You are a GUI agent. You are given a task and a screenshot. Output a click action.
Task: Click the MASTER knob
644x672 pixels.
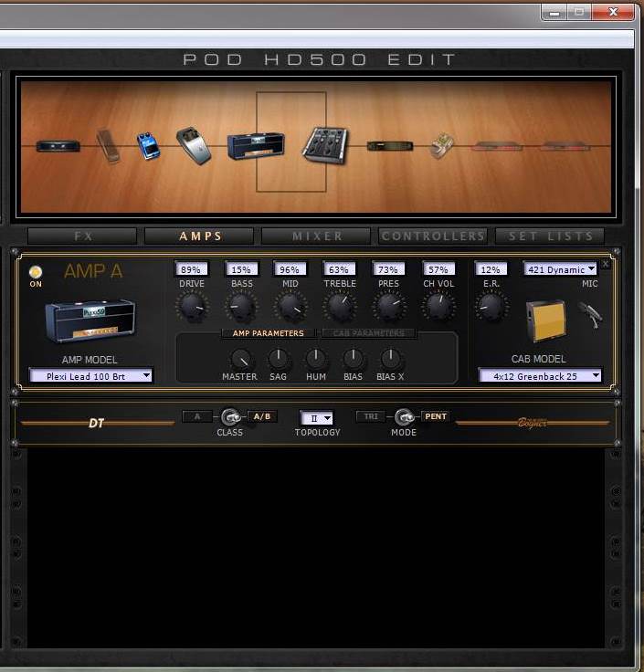[240, 359]
